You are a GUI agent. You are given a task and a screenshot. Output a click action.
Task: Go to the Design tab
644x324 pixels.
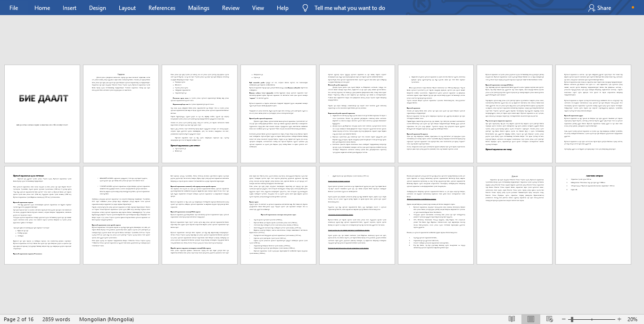pyautogui.click(x=97, y=8)
